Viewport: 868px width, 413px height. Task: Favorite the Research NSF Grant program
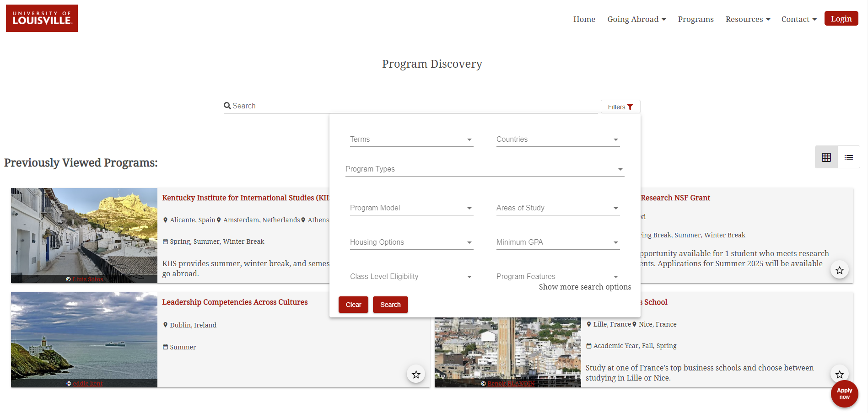[x=840, y=270]
